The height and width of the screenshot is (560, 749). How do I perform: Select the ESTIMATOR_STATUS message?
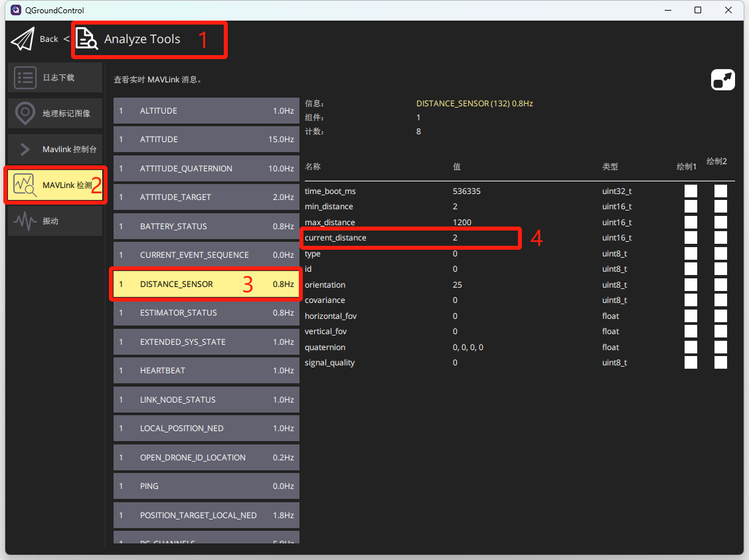pos(207,313)
